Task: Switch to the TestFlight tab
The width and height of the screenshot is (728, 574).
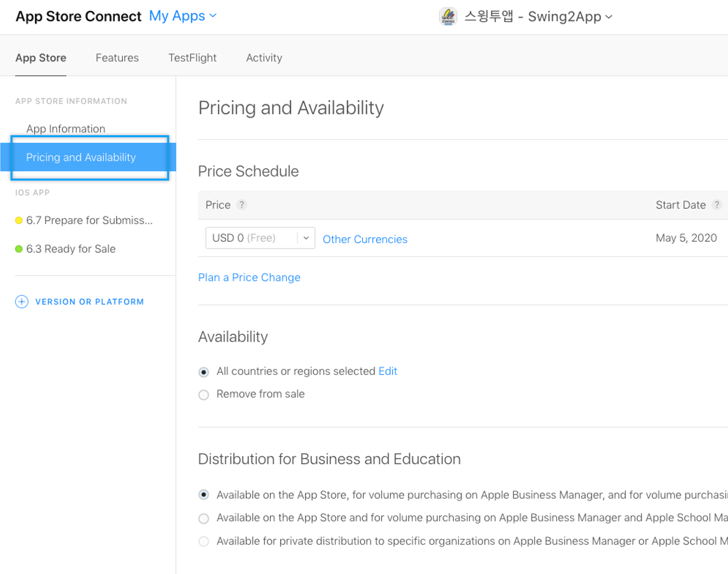Action: point(192,58)
